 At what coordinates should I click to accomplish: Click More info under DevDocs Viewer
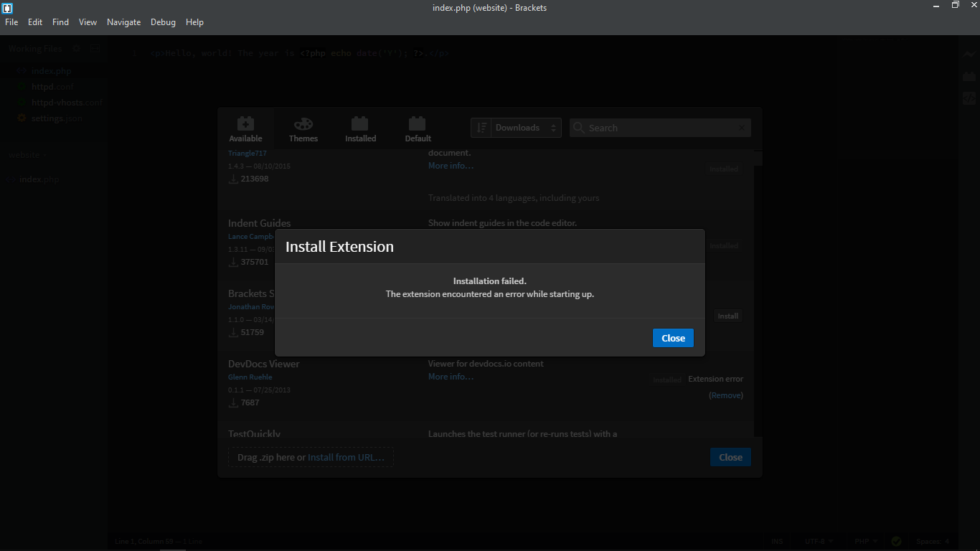tap(451, 377)
